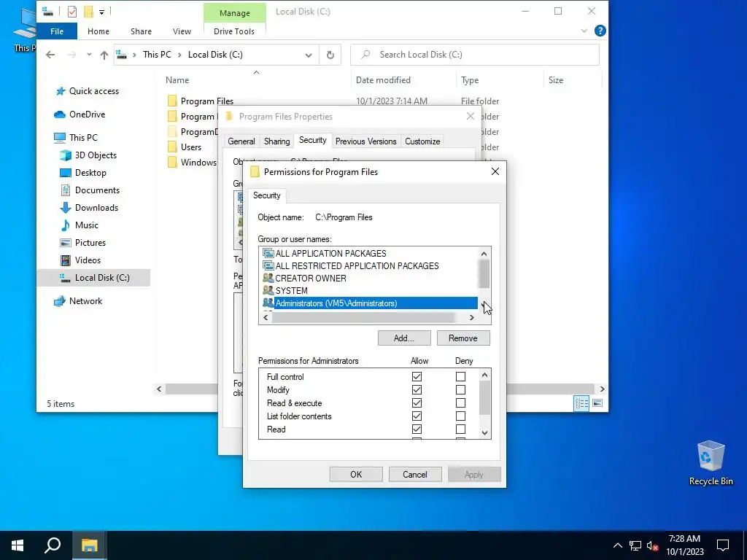The image size is (747, 560).
Task: Click Search Local Disk (C:) field
Action: 474,55
